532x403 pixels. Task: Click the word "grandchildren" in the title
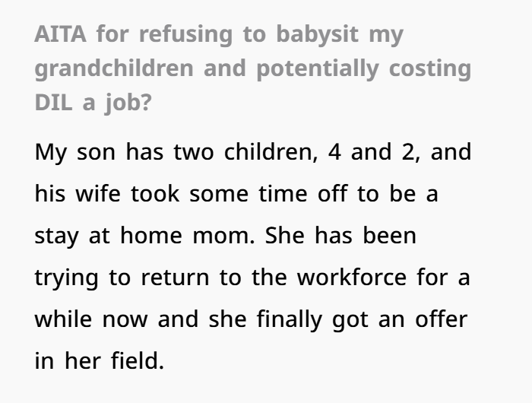coord(114,69)
